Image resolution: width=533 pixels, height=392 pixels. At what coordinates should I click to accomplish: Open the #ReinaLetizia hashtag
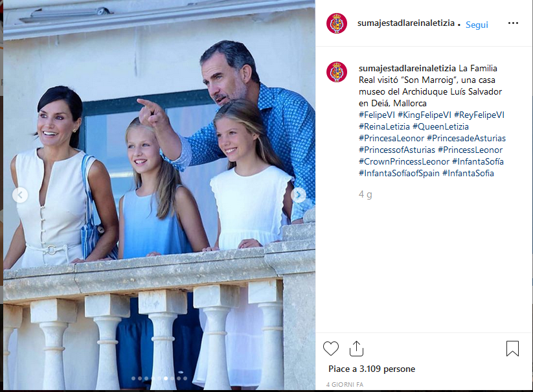(x=384, y=126)
